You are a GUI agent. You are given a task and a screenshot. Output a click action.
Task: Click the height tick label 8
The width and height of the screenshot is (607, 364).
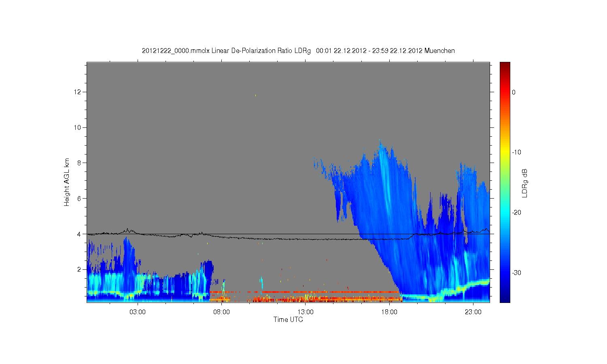point(80,163)
